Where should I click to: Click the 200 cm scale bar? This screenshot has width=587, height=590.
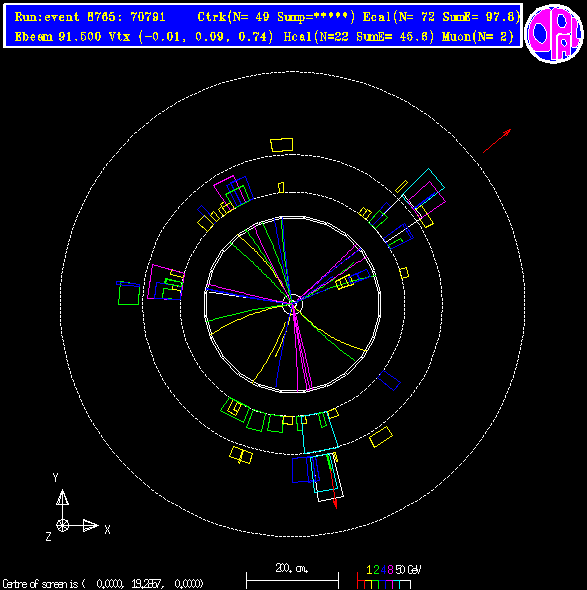[x=292, y=580]
